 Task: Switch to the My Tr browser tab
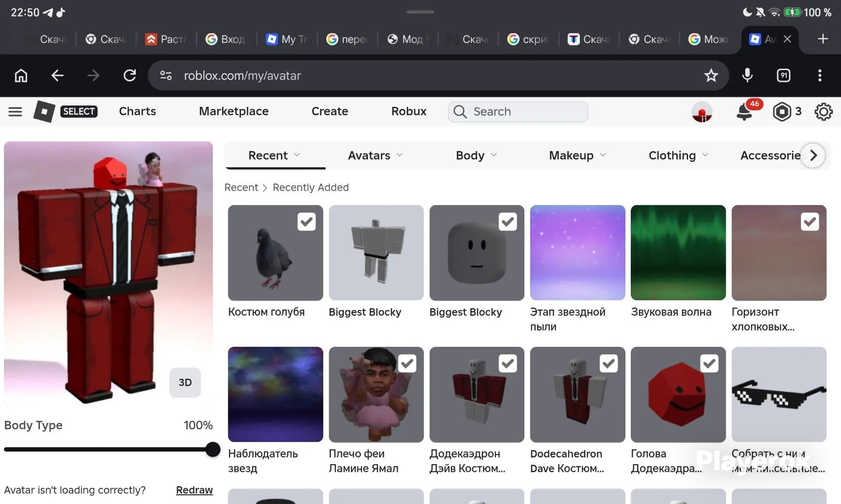point(287,39)
